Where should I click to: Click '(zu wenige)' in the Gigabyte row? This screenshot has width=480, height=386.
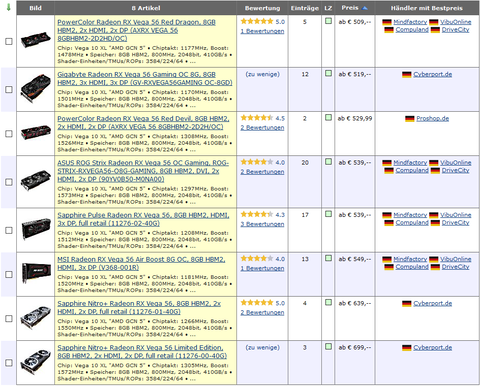(263, 74)
